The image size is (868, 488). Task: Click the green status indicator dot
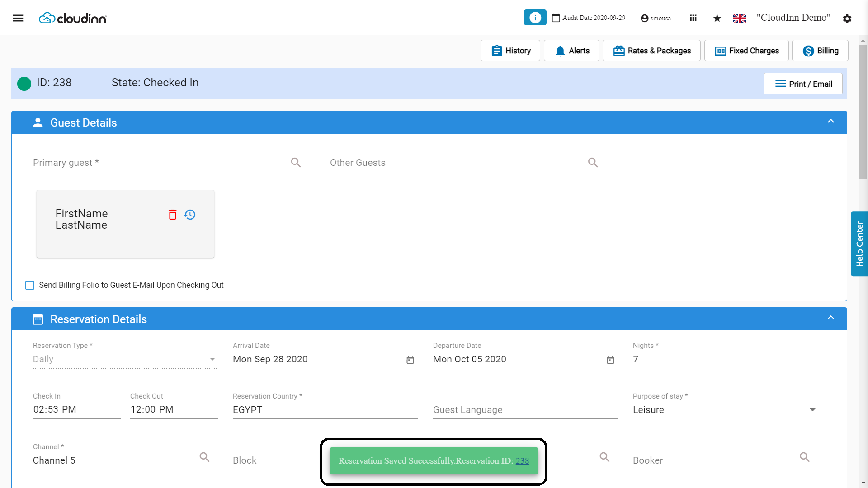(x=24, y=84)
